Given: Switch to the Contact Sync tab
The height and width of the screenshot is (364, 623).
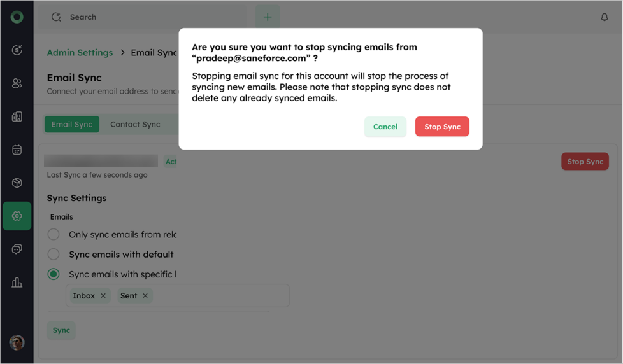Looking at the screenshot, I should tap(135, 124).
